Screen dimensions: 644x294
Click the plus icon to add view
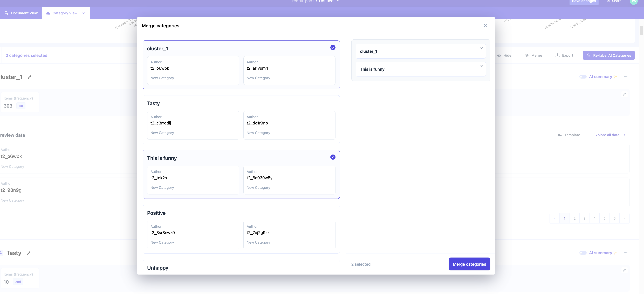[96, 13]
